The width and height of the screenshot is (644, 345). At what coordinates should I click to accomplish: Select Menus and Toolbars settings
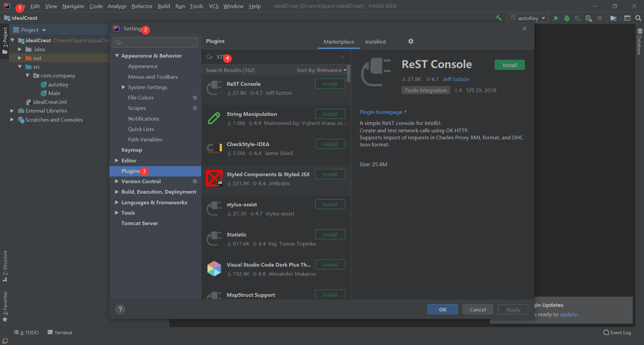153,77
